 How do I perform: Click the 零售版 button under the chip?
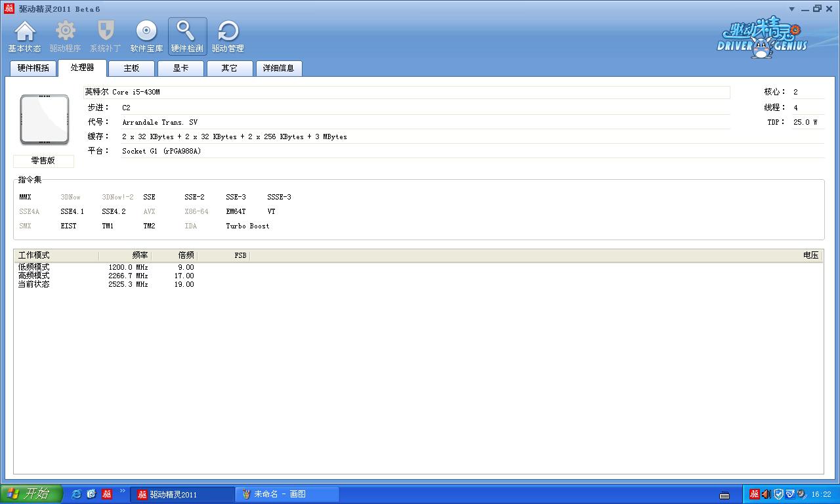point(43,161)
